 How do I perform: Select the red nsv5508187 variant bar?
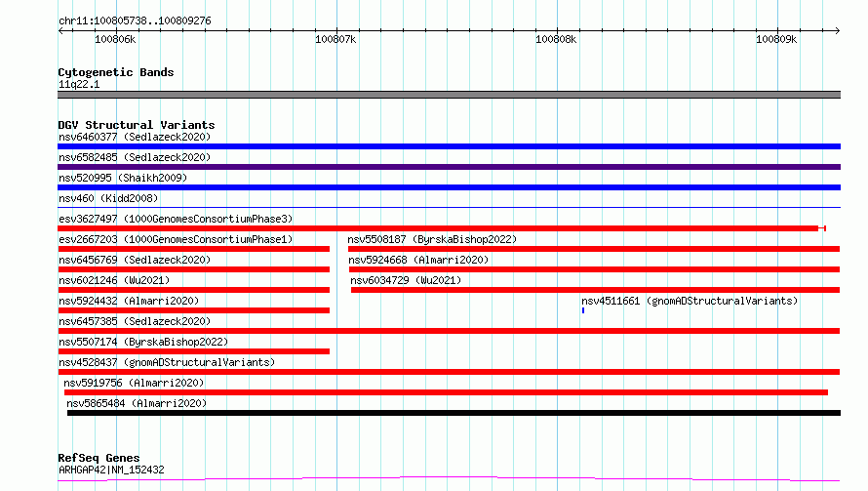[594, 249]
